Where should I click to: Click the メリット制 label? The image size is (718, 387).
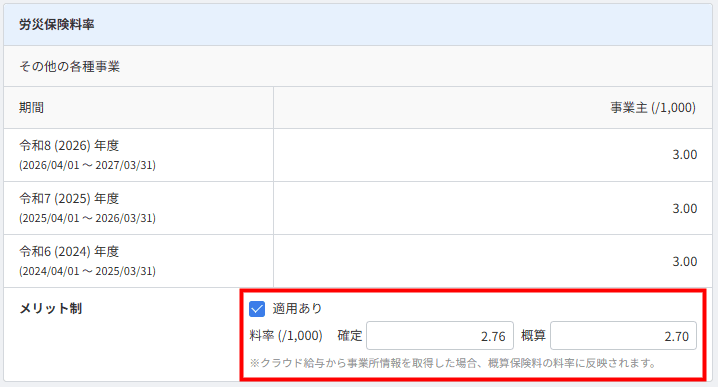click(x=51, y=309)
